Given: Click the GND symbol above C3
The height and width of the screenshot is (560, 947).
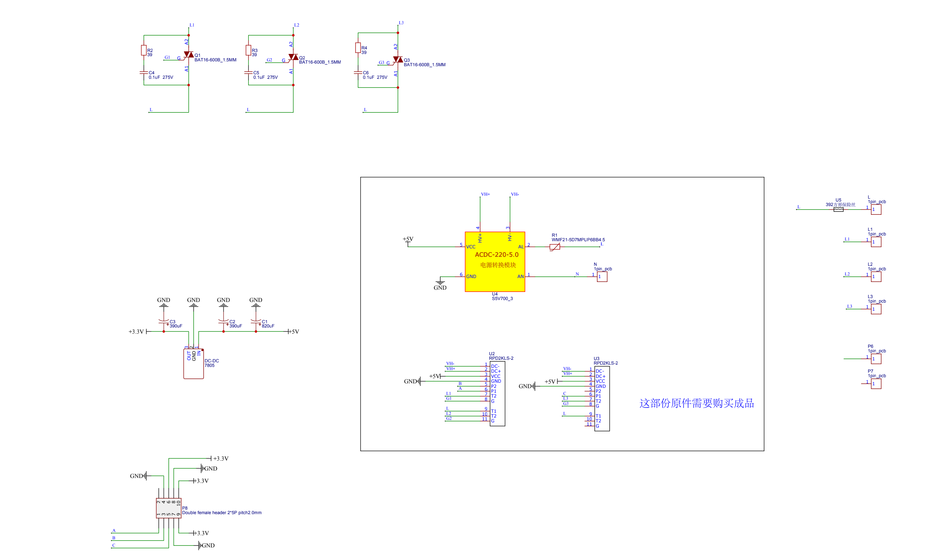Looking at the screenshot, I should click(x=164, y=303).
